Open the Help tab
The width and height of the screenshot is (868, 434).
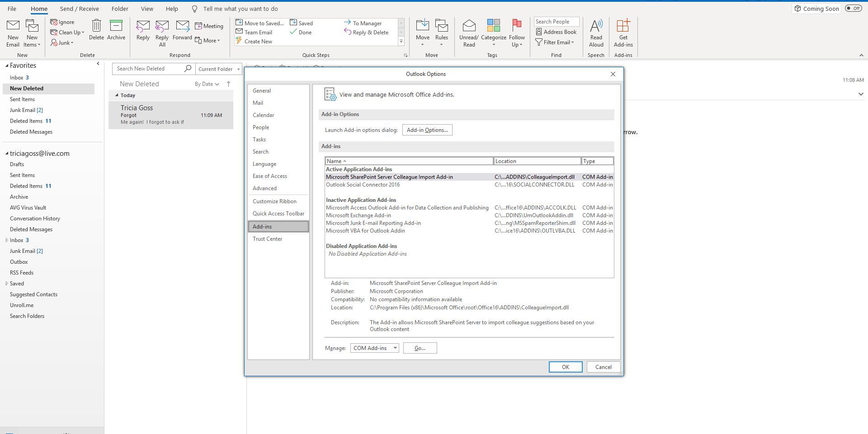click(x=172, y=9)
